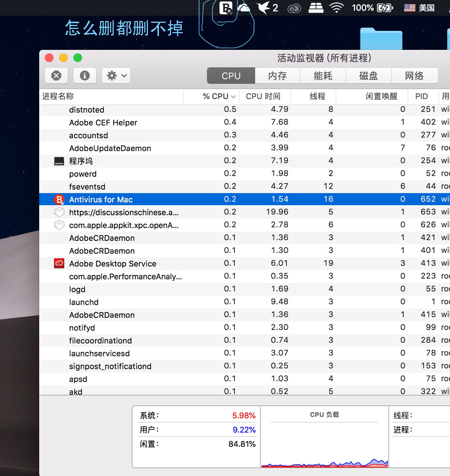Open Bitdefender icon in menu bar
Image resolution: width=450 pixels, height=476 pixels.
click(226, 8)
